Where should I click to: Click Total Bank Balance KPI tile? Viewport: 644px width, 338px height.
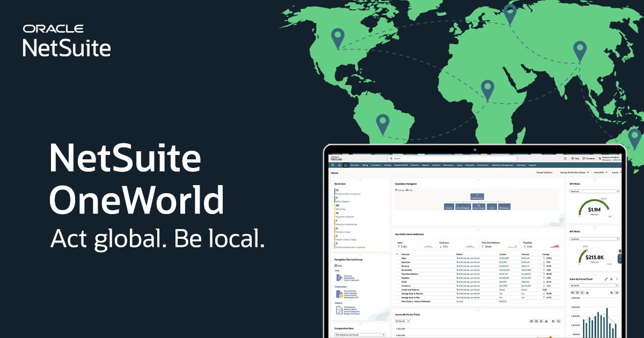click(499, 245)
